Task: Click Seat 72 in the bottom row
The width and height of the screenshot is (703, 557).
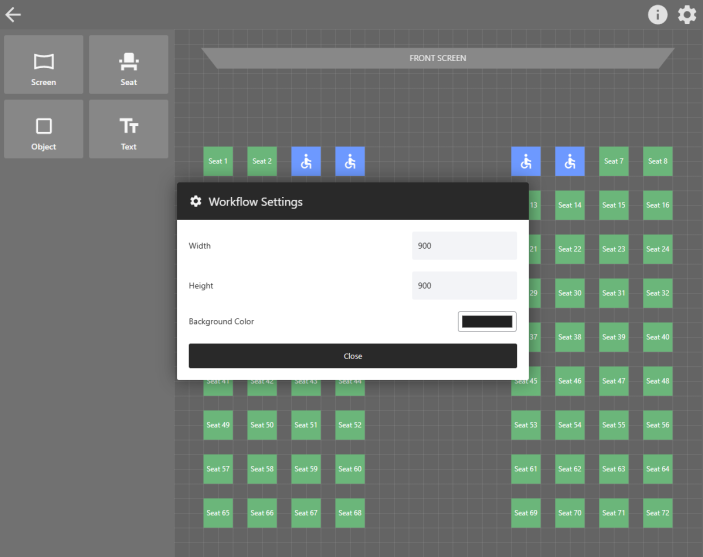Action: (658, 513)
